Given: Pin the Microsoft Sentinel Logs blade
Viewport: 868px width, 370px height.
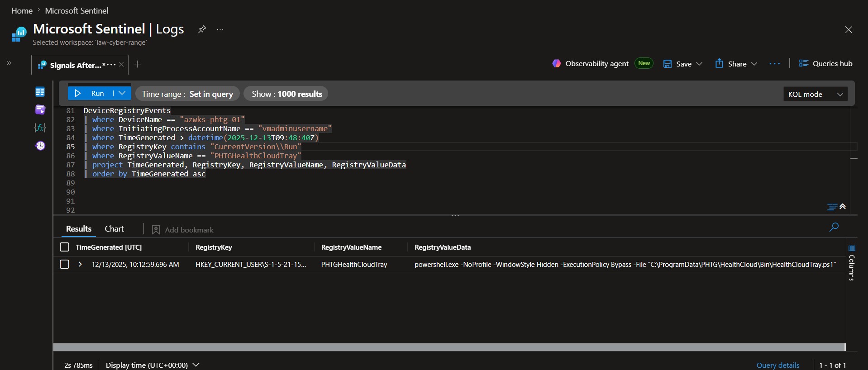Looking at the screenshot, I should point(202,29).
